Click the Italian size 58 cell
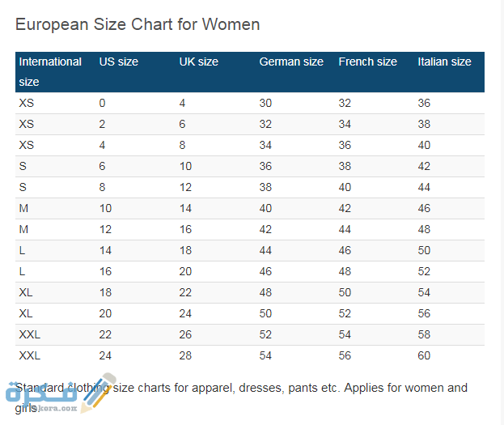Screen dimensions: 504x425 click(424, 334)
